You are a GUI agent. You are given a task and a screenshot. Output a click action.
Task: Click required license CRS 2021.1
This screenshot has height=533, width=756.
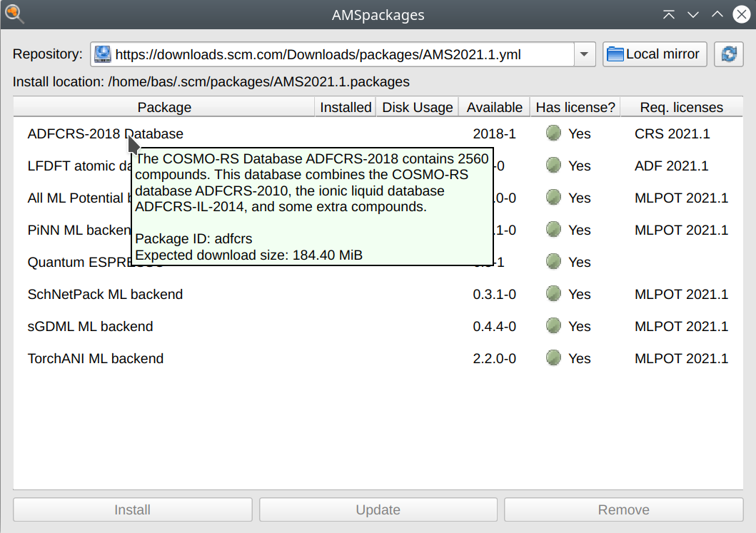point(672,133)
